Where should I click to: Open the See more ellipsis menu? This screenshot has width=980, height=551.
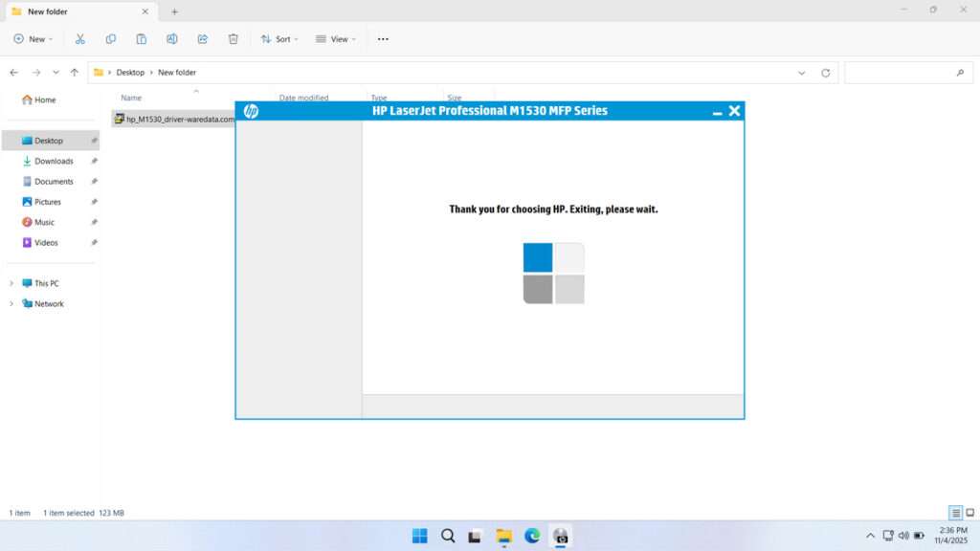[x=383, y=38]
